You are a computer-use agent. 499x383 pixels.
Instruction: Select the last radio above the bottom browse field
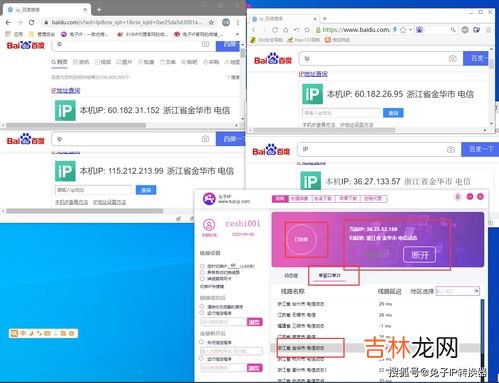point(201,359)
